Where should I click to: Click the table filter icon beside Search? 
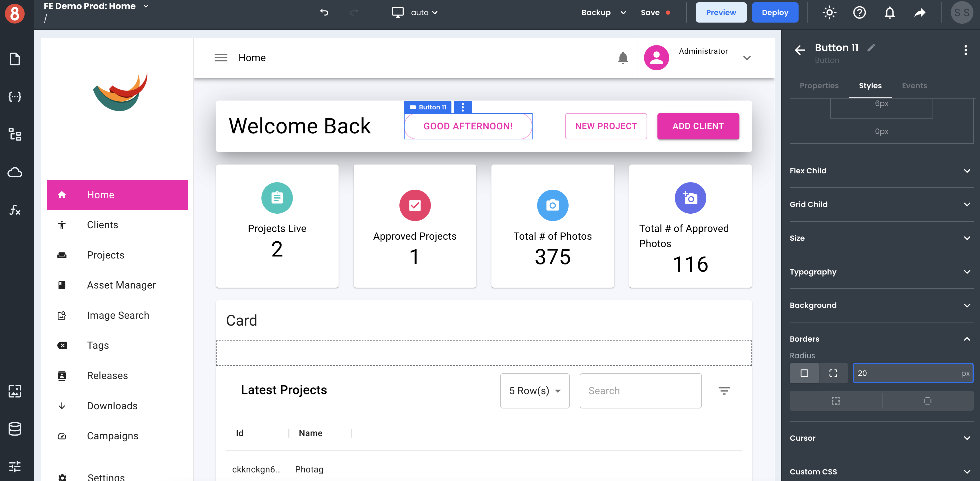click(x=724, y=391)
